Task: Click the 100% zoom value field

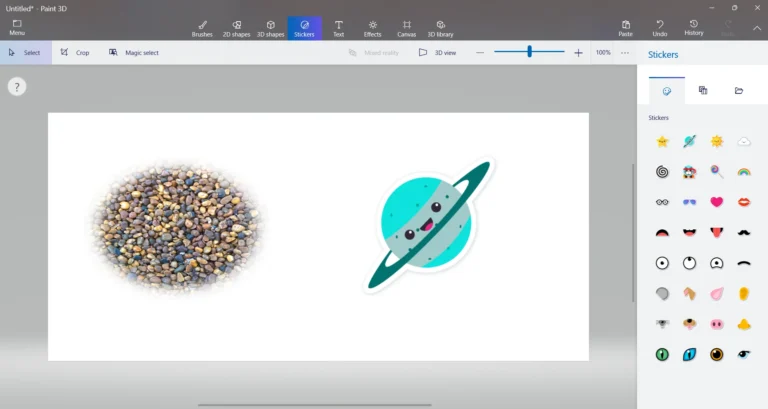Action: [603, 52]
